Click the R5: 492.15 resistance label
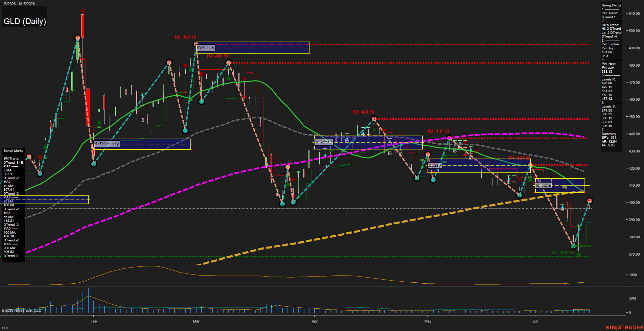This screenshot has width=644, height=331. (x=185, y=38)
